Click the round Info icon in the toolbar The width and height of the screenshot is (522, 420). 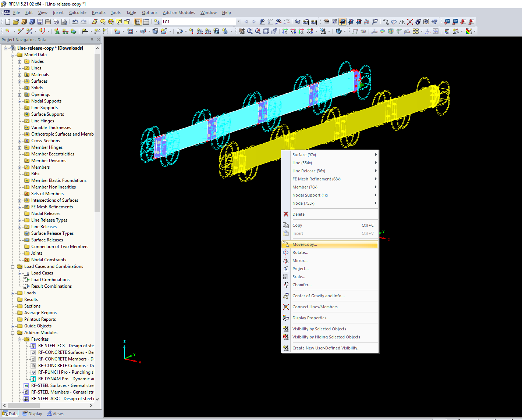[418, 22]
